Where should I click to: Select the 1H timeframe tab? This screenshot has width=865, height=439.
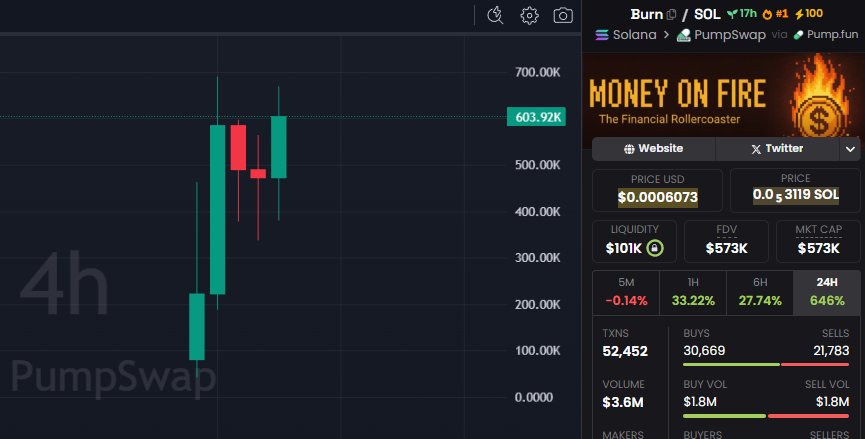click(x=693, y=293)
